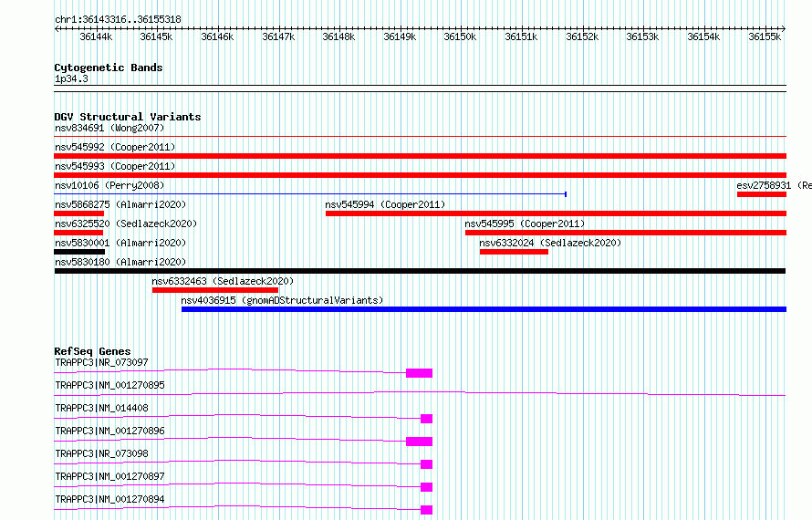Select the red bar under nsv5868275
Screen dimensions: 812x520
coord(78,213)
